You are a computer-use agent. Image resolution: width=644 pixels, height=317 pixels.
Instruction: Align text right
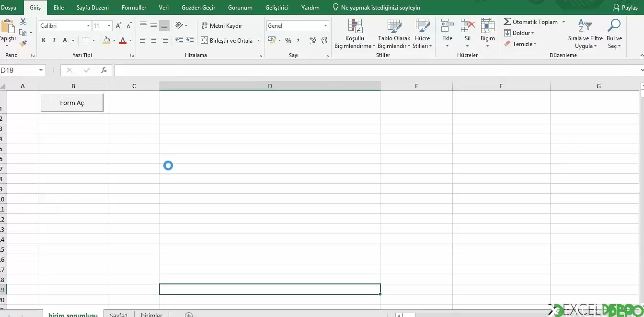coord(164,40)
